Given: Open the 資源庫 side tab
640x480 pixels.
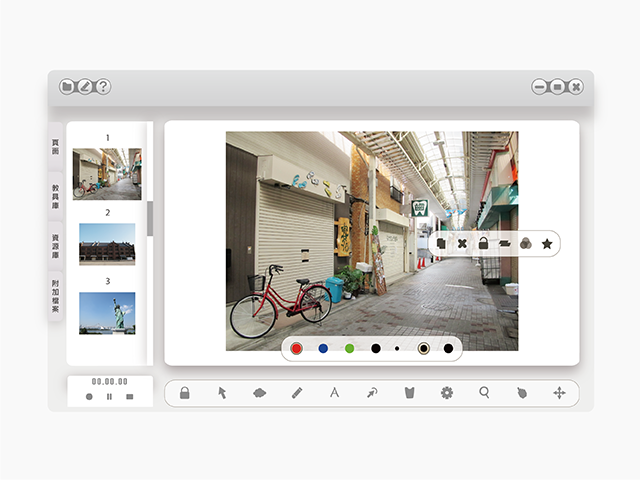Looking at the screenshot, I should 55,243.
